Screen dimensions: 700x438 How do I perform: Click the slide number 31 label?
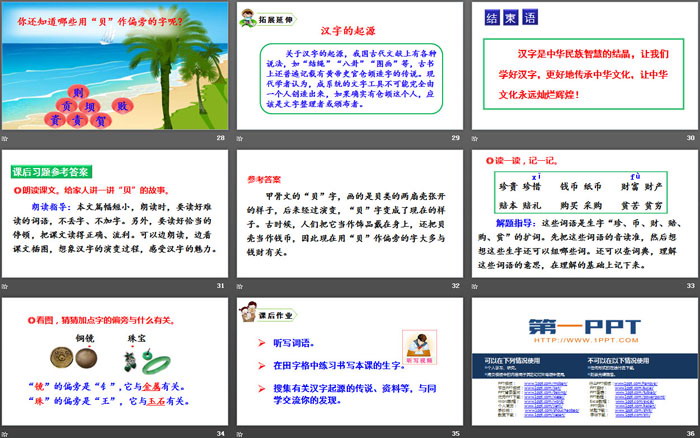221,286
